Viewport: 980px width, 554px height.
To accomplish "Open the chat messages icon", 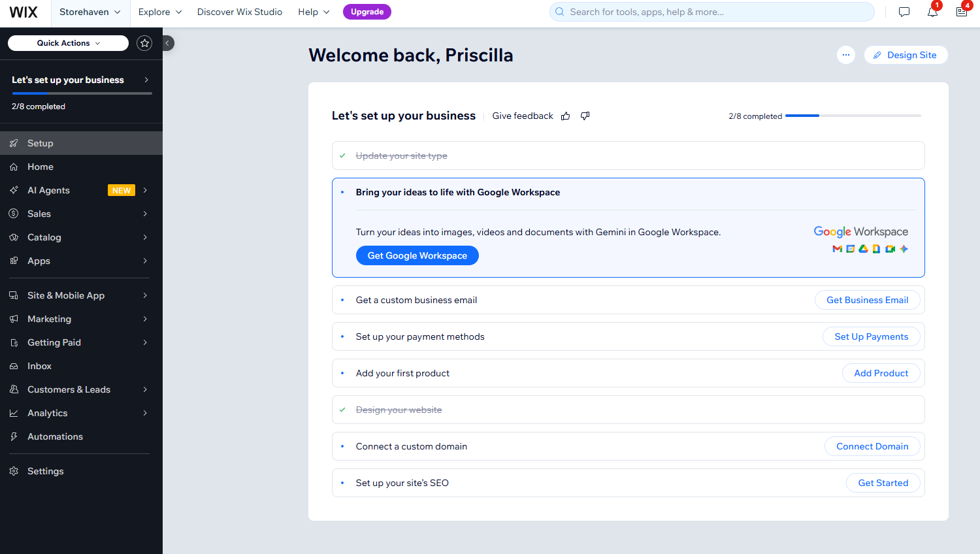I will [x=904, y=12].
